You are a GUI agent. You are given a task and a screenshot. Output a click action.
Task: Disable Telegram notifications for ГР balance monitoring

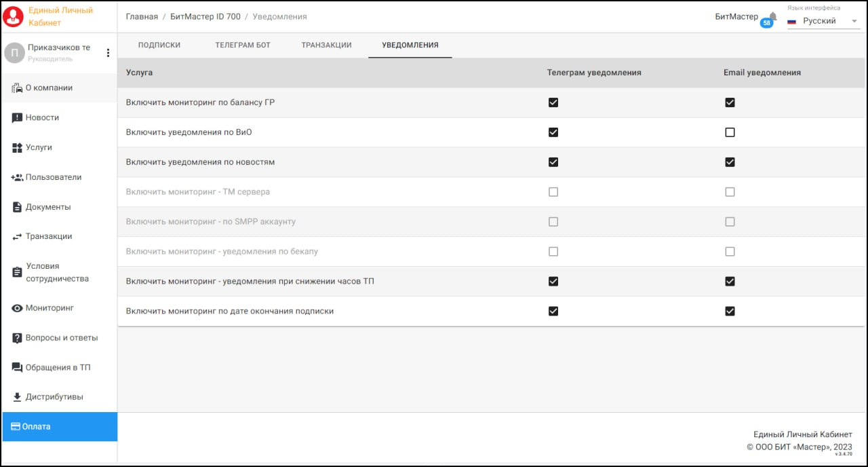[553, 102]
